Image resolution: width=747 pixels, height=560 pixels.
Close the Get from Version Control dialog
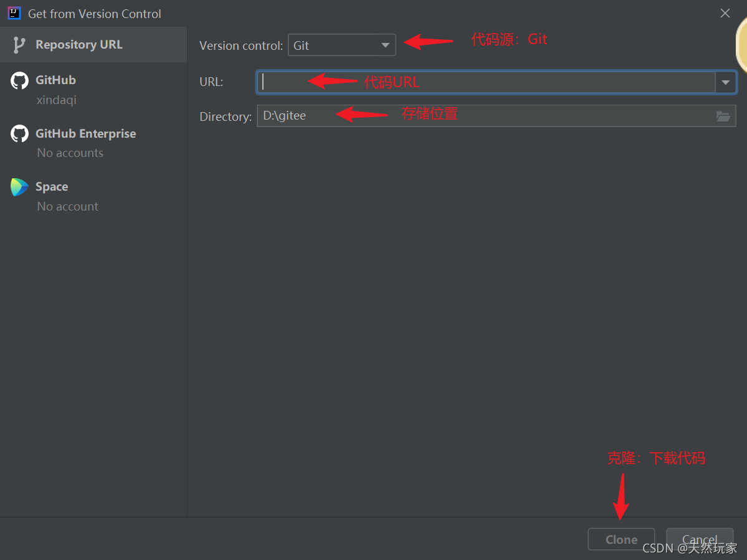(725, 12)
